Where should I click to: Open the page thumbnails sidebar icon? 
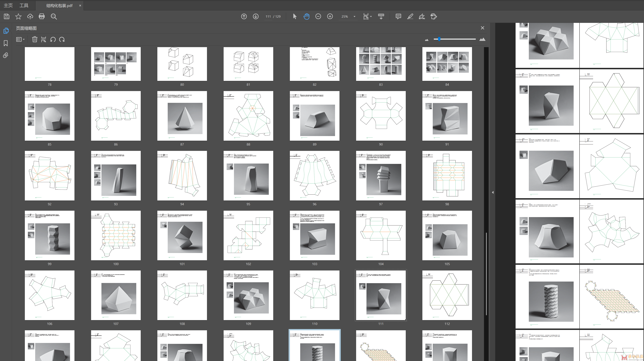[6, 31]
